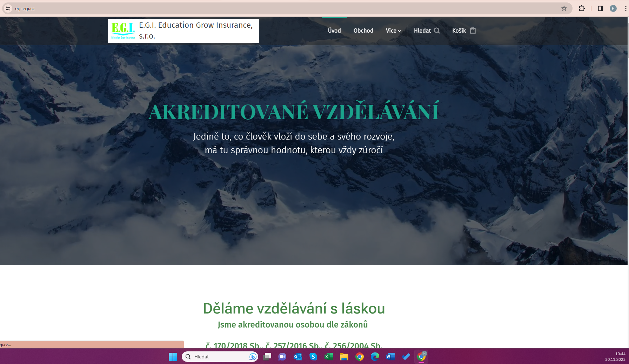The height and width of the screenshot is (364, 629).
Task: Open the Obchod menu item
Action: [363, 31]
